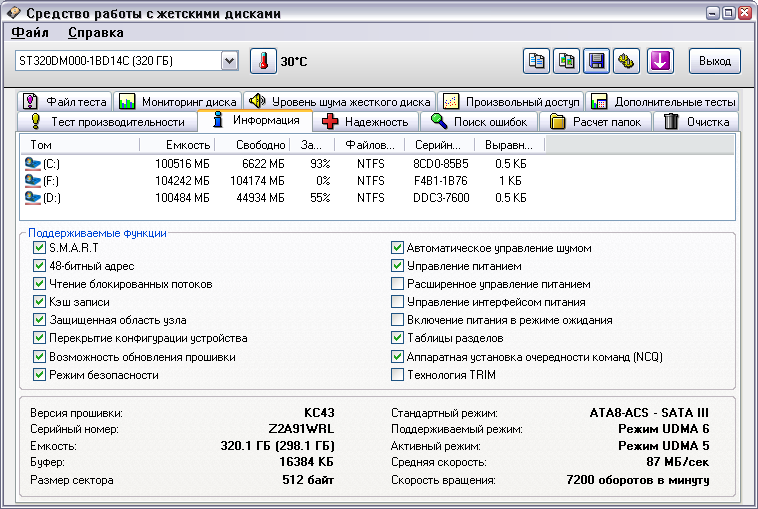Open the Файл menu
758x509 pixels.
[30, 33]
